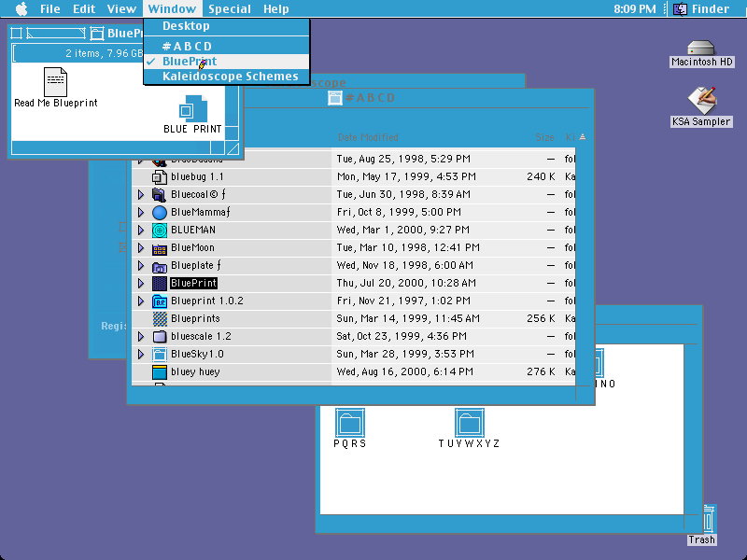The width and height of the screenshot is (747, 560).
Task: Choose # A B C D in Window menu
Action: pyautogui.click(x=227, y=46)
